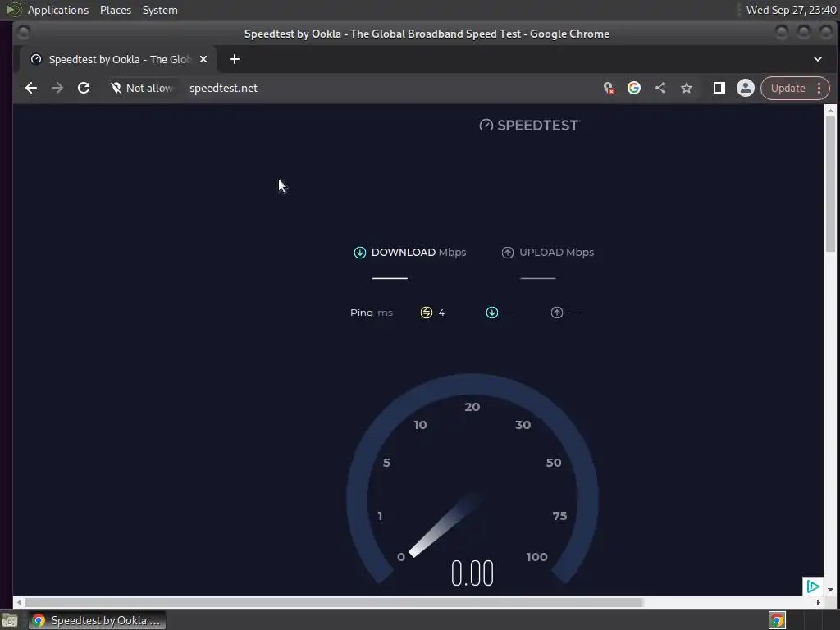Expand the tab search dropdown arrow
The width and height of the screenshot is (840, 630).
click(x=818, y=59)
